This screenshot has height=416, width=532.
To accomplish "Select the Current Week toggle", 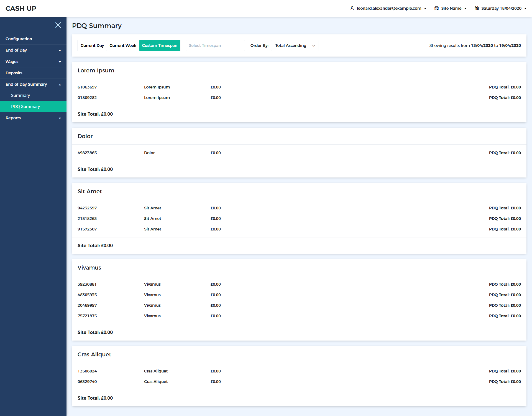I will tap(123, 45).
